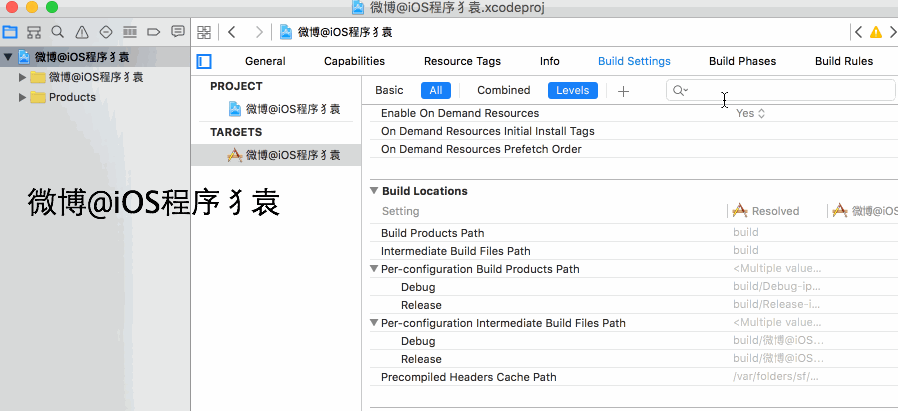Viewport: 898px width, 411px height.
Task: Switch to the Build Phases tab
Action: pos(742,61)
